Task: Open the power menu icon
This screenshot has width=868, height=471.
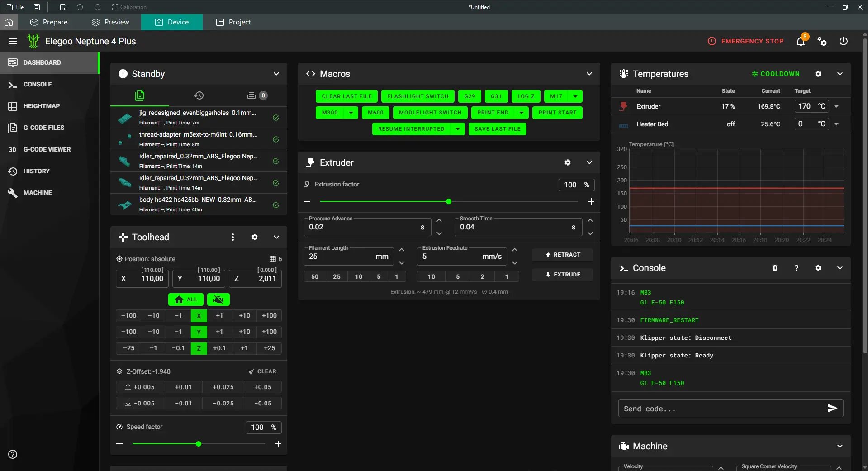Action: [x=843, y=41]
